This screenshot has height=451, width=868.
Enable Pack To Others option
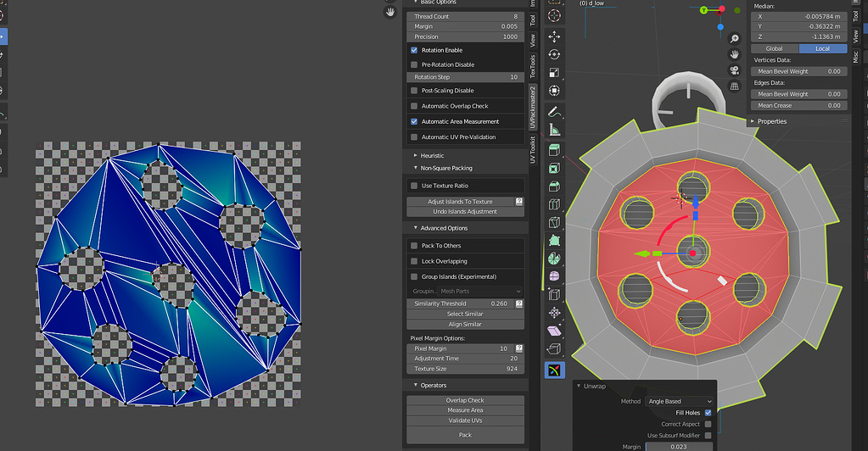(414, 245)
